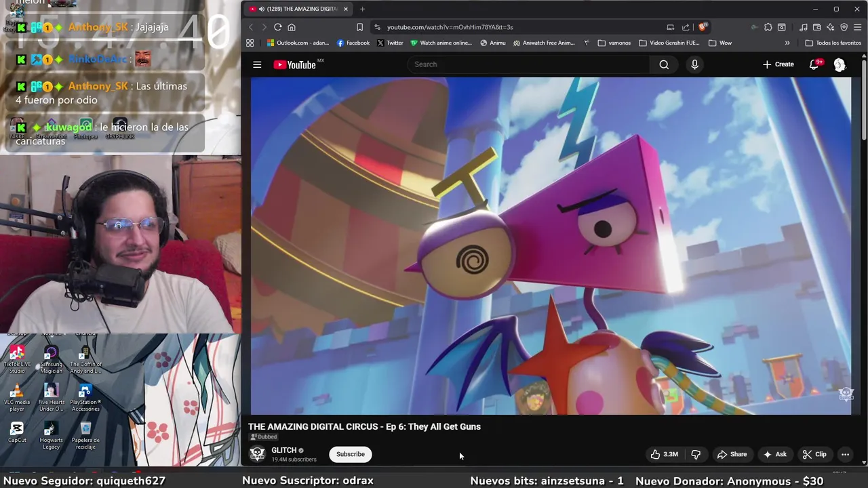Click the Dubbed label under title

point(263,437)
